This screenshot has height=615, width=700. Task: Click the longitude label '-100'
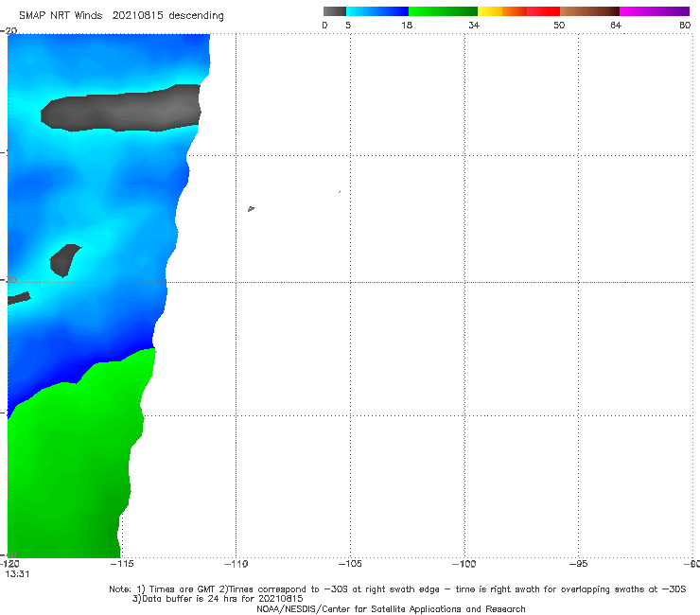[x=464, y=564]
